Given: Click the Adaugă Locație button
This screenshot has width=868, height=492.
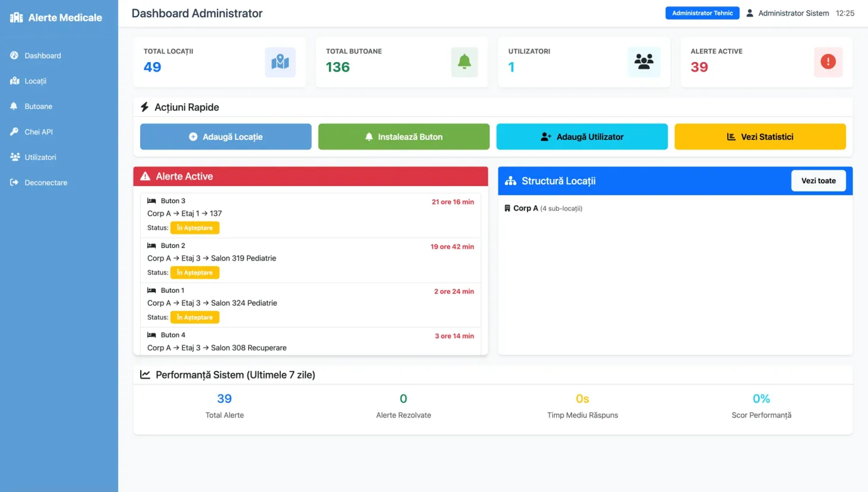Looking at the screenshot, I should pos(225,137).
